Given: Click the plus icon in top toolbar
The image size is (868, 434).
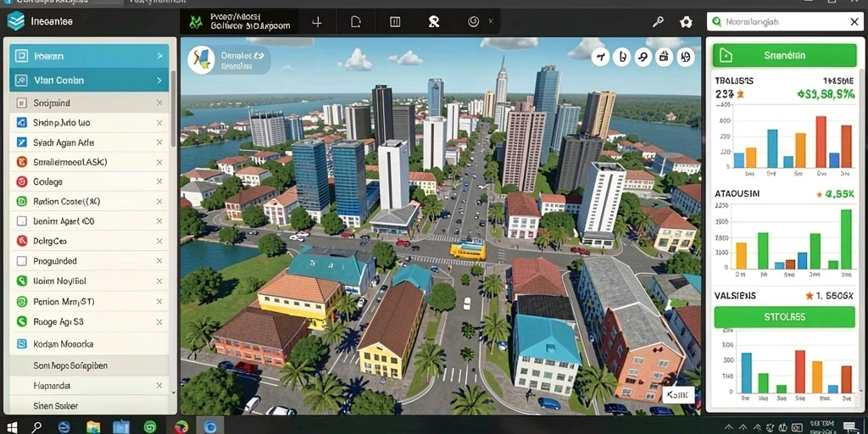Looking at the screenshot, I should pyautogui.click(x=317, y=22).
